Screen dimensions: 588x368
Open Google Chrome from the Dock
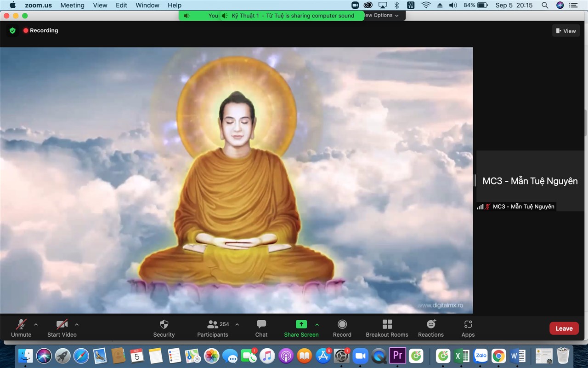(x=499, y=356)
